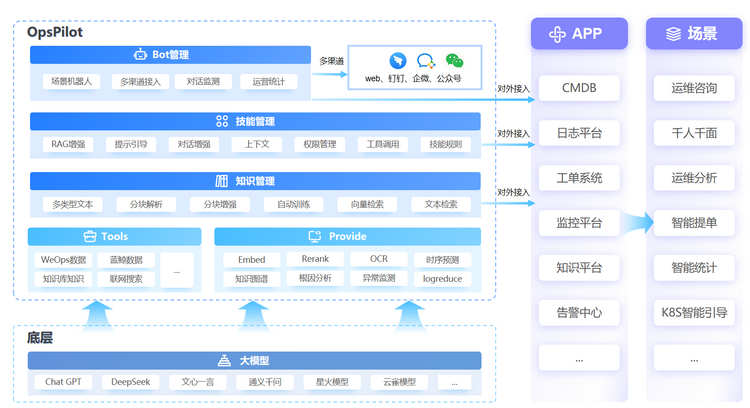Click the logreduce box
This screenshot has width=750, height=408.
coord(442,279)
